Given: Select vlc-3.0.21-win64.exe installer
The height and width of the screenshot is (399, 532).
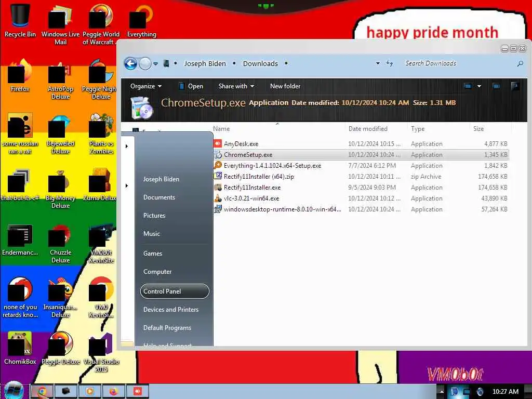Looking at the screenshot, I should coord(361,198).
